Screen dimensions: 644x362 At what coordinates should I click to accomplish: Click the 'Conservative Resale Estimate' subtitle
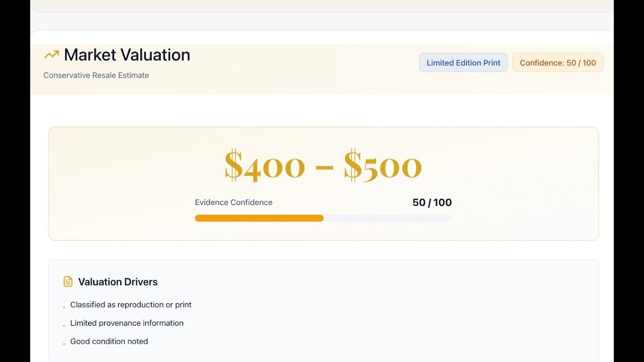coord(96,75)
